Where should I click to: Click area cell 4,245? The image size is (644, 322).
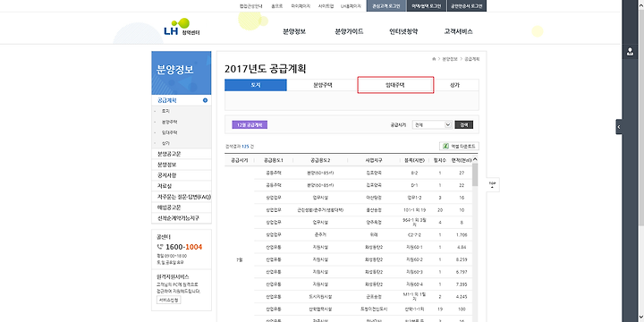click(x=462, y=297)
